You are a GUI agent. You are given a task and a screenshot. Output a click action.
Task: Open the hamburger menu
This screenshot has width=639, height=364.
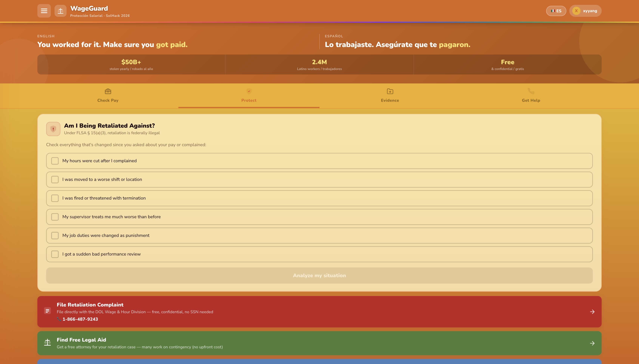[x=44, y=11]
